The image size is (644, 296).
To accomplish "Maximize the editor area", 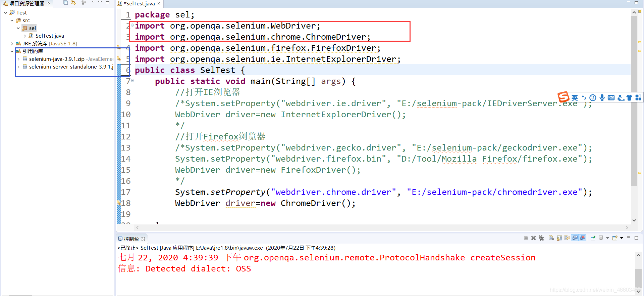I will tap(636, 2).
